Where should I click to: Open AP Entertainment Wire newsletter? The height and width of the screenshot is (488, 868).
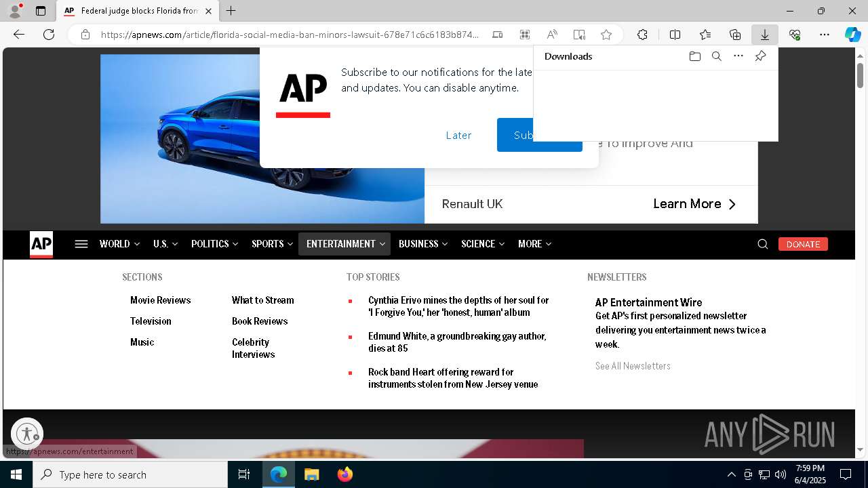point(648,302)
